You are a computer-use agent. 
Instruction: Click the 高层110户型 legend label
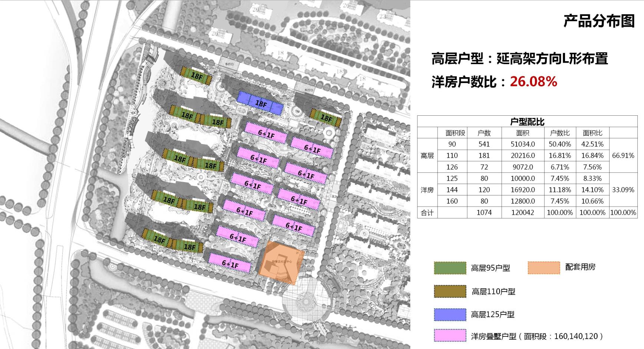pyautogui.click(x=493, y=292)
